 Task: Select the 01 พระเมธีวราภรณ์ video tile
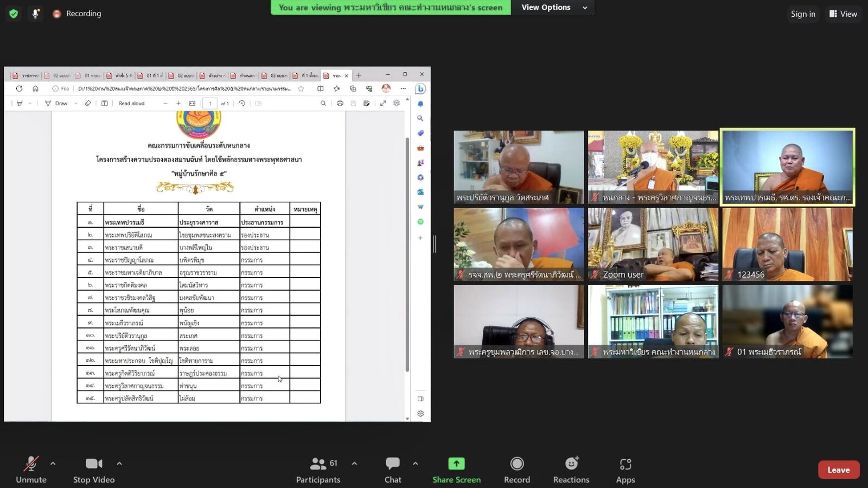pyautogui.click(x=787, y=322)
